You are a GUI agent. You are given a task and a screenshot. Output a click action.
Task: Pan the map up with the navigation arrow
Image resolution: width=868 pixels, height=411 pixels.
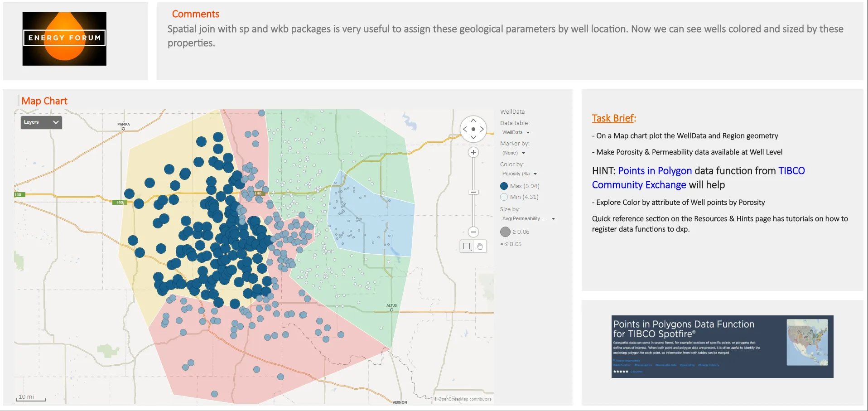pos(473,121)
